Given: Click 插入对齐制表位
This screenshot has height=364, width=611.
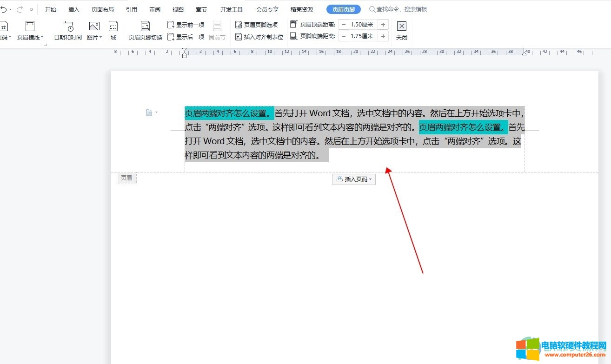Looking at the screenshot, I should (x=259, y=37).
